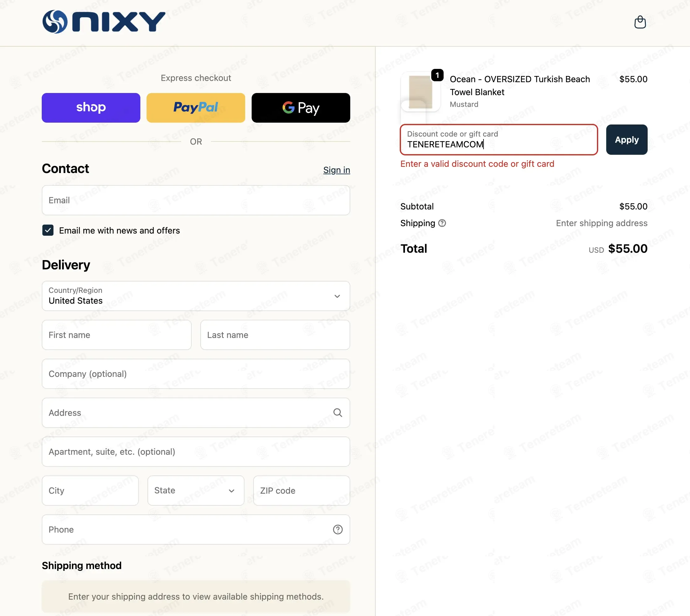Click the Last name field
Viewport: 690px width, 616px height.
click(275, 335)
